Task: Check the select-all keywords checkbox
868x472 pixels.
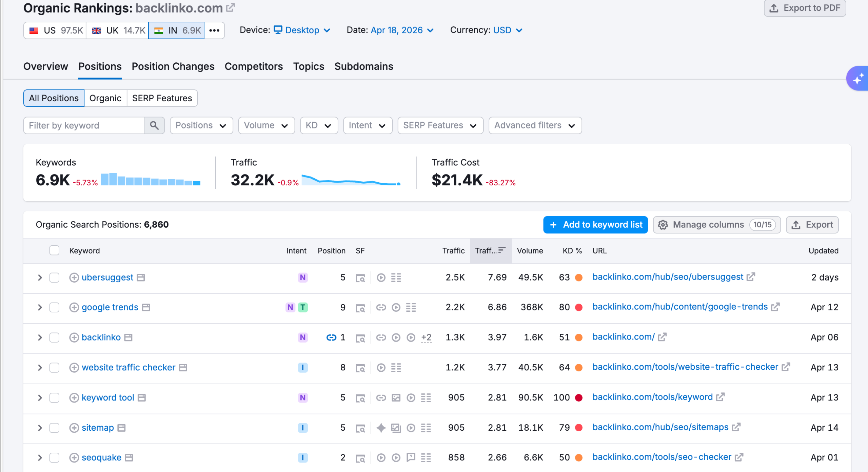Action: click(54, 250)
